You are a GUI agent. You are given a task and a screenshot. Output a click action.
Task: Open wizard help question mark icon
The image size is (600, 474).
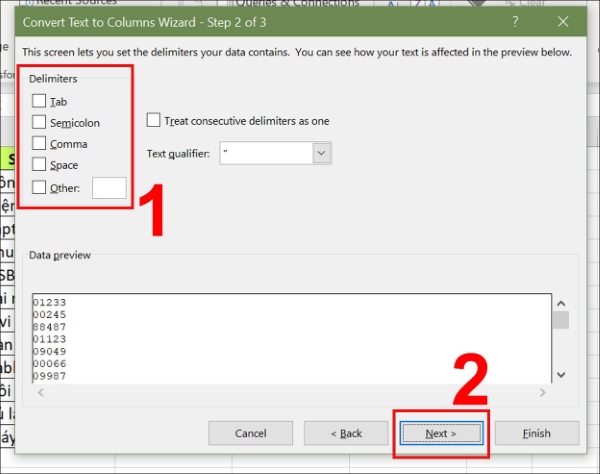515,21
